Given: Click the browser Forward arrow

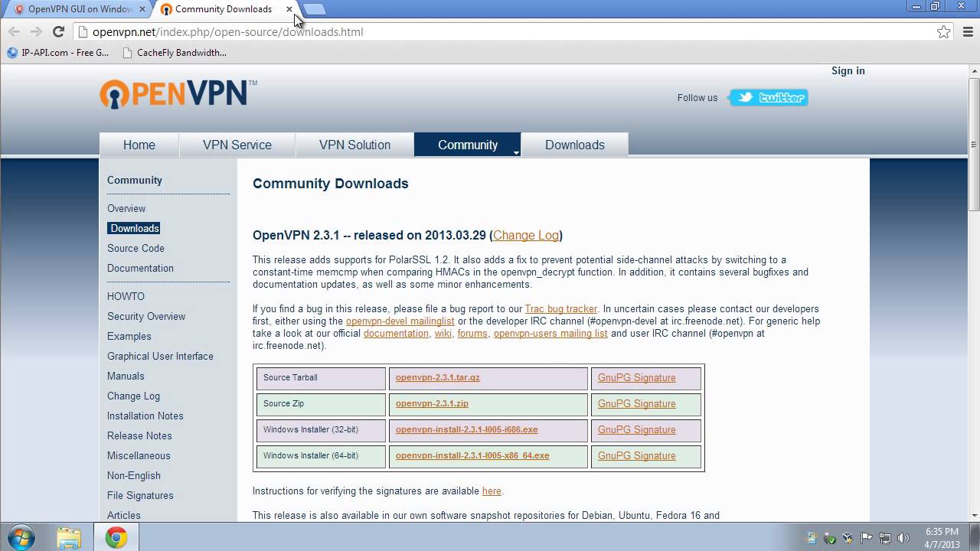Looking at the screenshot, I should pyautogui.click(x=36, y=31).
